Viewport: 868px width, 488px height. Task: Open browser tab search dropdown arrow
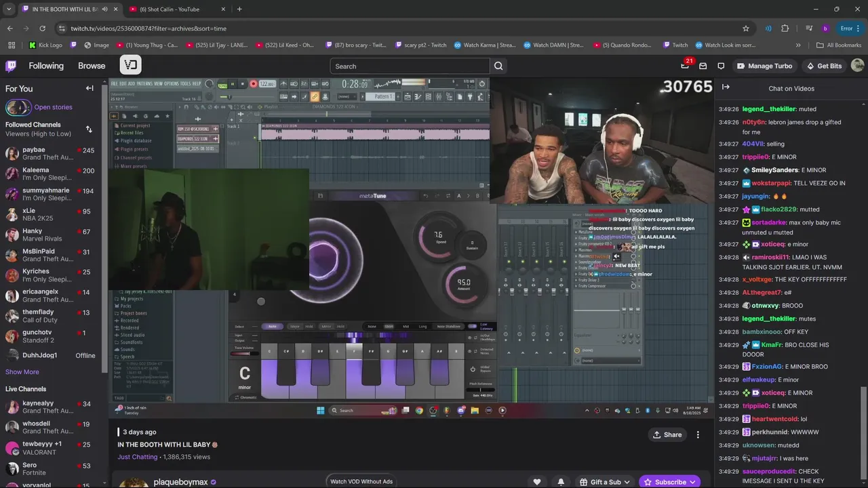[9, 9]
